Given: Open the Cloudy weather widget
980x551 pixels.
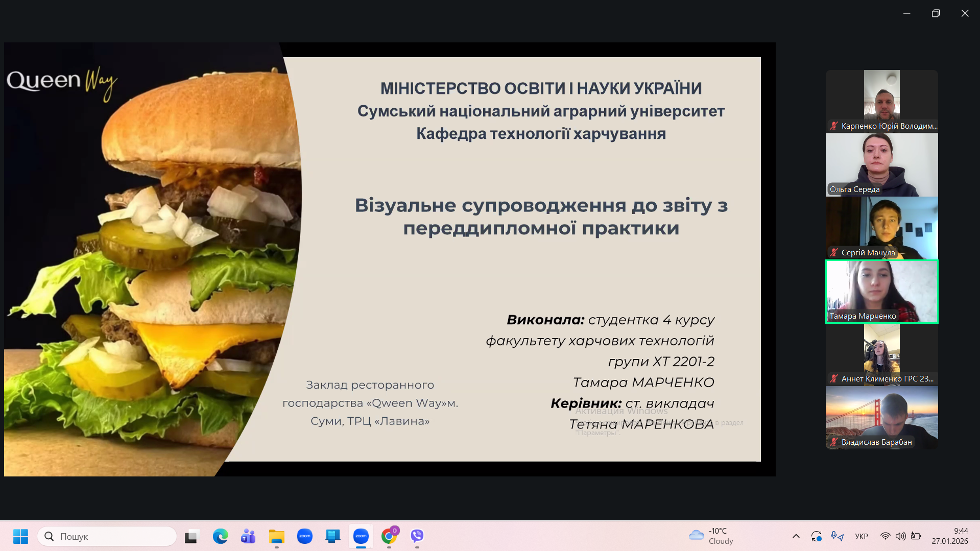Looking at the screenshot, I should (711, 536).
